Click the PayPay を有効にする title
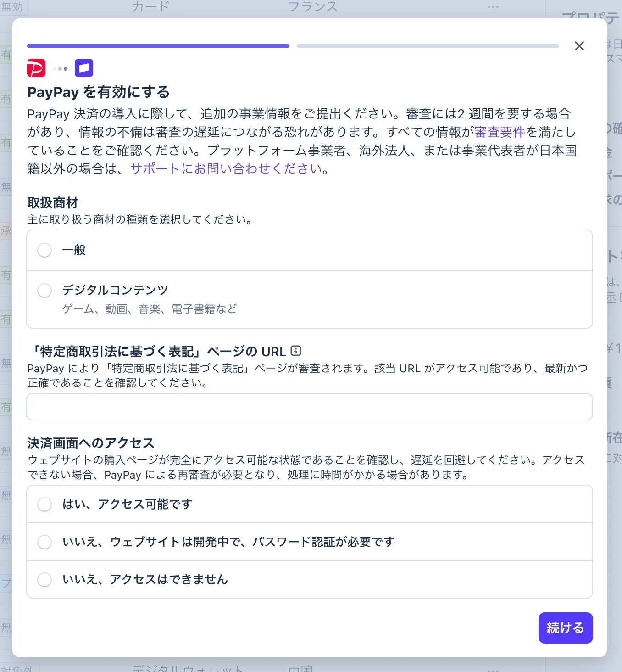Screen dimensions: 622x672 click(99, 92)
